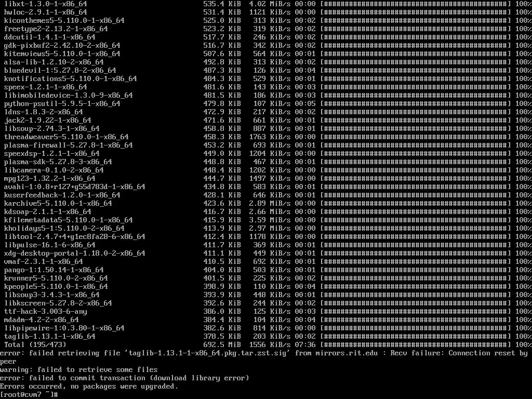Click the avahi package entry line
The width and height of the screenshot is (532, 399).
tap(266, 187)
